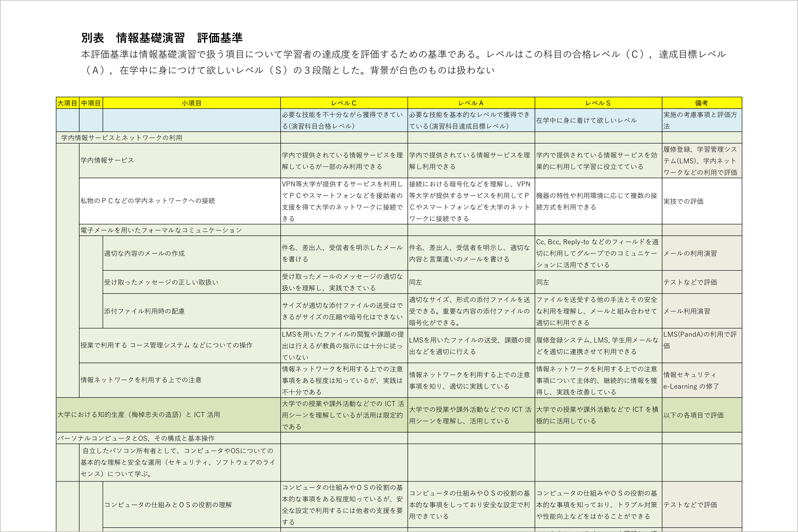The width and height of the screenshot is (798, 532).
Task: Select cell 私物のPCなどの学内ネットワークへの接続
Action: pyautogui.click(x=180, y=201)
